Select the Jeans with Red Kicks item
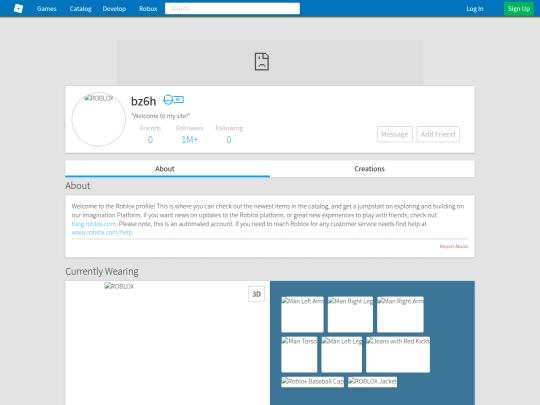The width and height of the screenshot is (540, 405). click(398, 354)
